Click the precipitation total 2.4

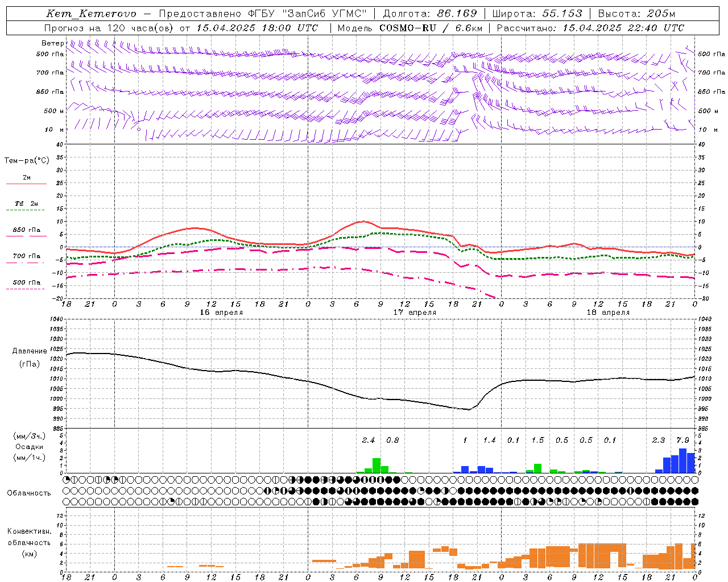pos(369,440)
